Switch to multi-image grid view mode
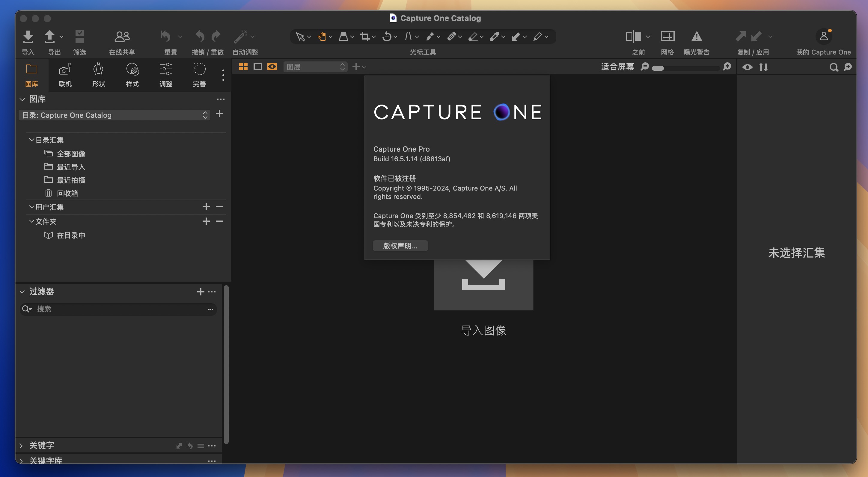868x477 pixels. click(x=243, y=67)
